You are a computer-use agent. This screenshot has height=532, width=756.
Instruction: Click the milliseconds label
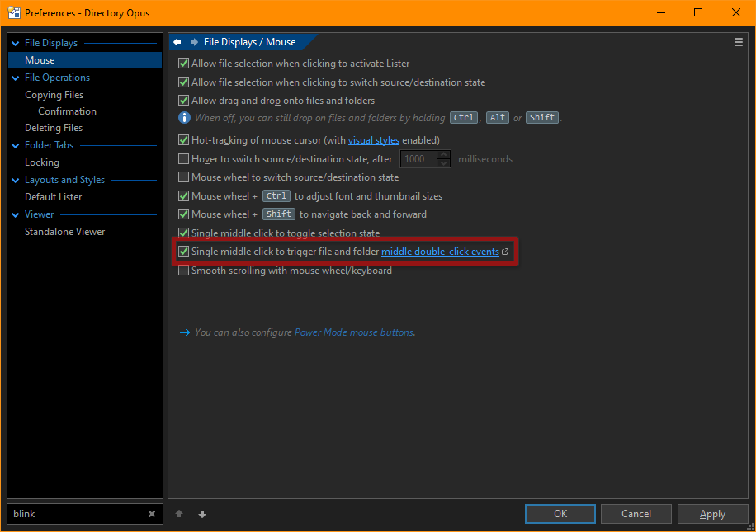[485, 159]
